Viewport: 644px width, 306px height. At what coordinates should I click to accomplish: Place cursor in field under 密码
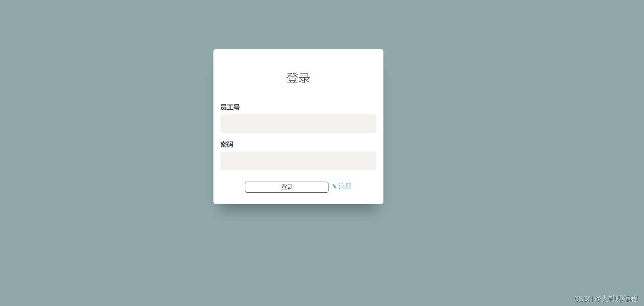coord(298,161)
